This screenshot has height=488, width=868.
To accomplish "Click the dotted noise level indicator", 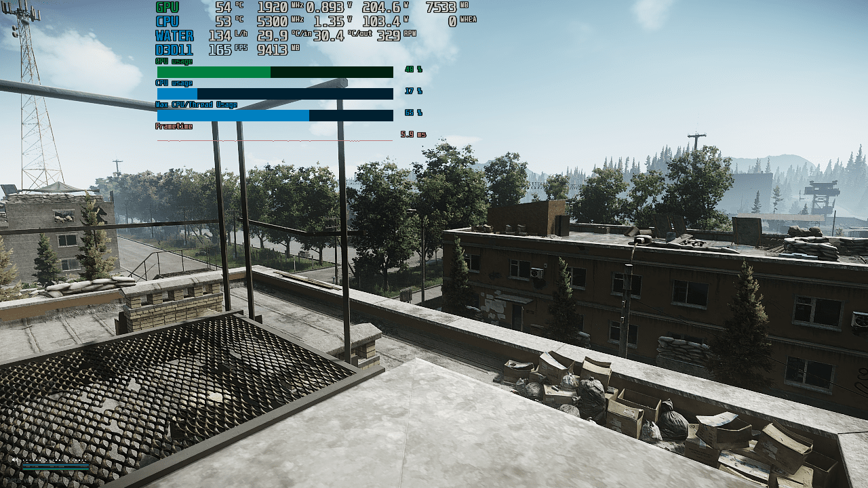I will pos(54,460).
